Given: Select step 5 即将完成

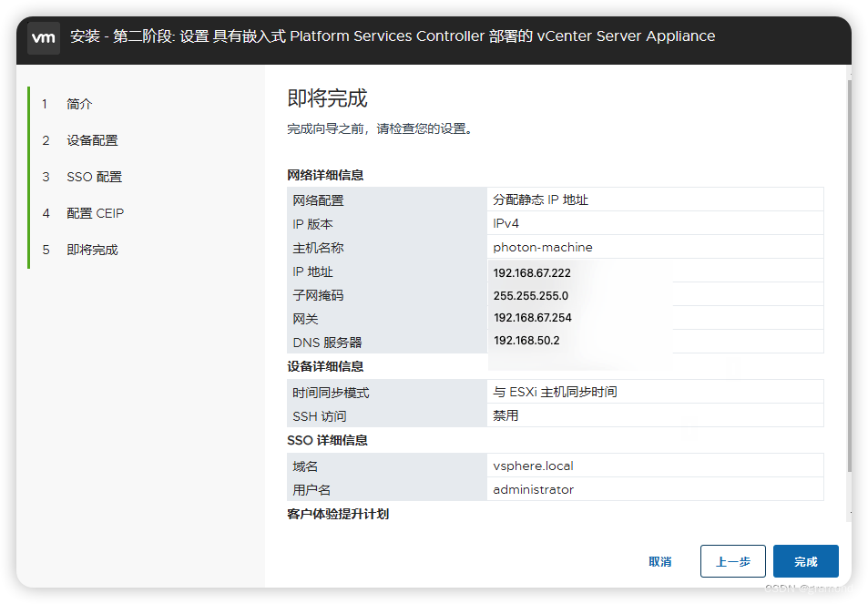Looking at the screenshot, I should [92, 251].
